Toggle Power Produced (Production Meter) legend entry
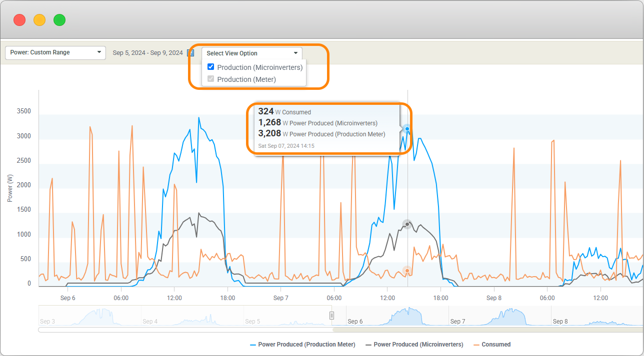 coord(302,345)
